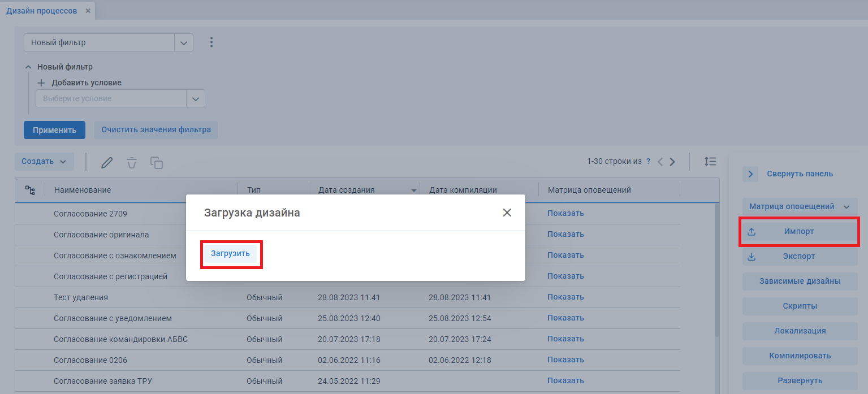Collapse the Новый фильтр section chevron

point(28,67)
